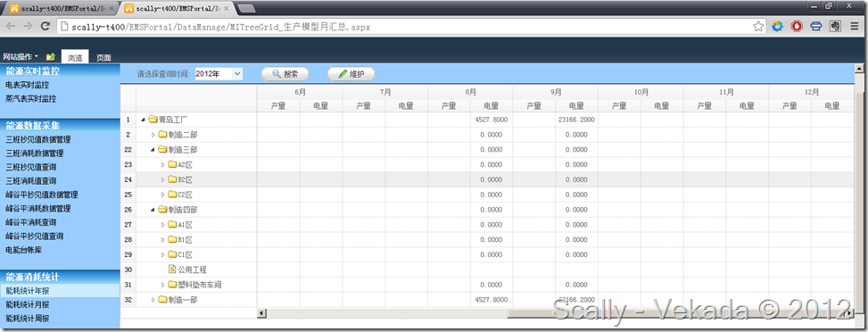868x332 pixels.
Task: Switch to the first browser tab
Action: (61, 8)
